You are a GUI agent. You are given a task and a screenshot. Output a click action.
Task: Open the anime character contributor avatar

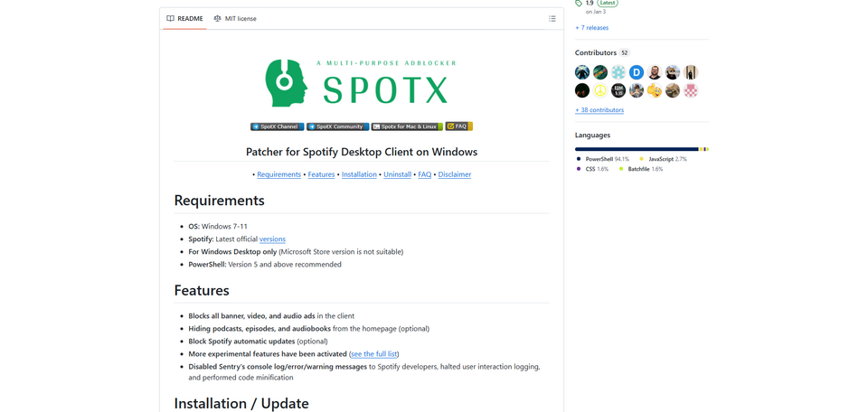637,90
